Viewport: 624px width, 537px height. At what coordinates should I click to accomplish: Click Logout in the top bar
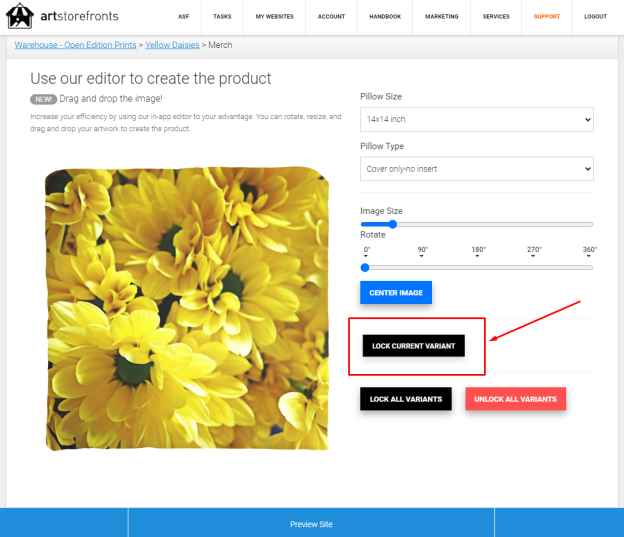pos(596,17)
